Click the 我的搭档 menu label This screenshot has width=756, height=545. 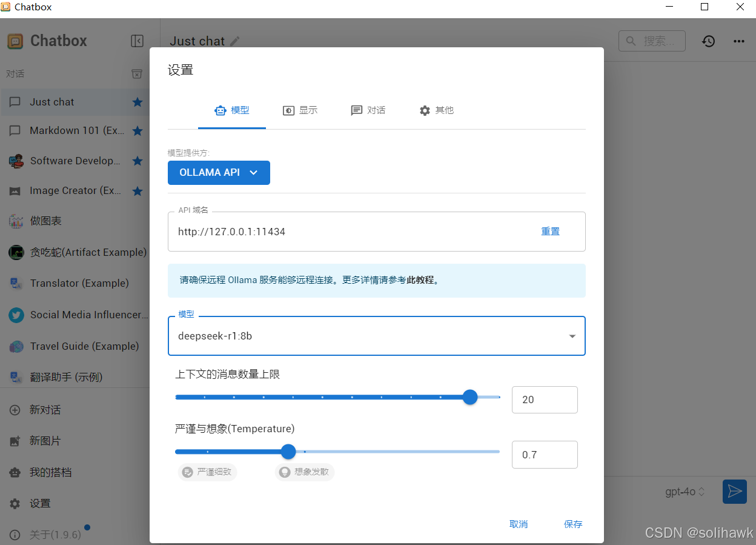50,472
